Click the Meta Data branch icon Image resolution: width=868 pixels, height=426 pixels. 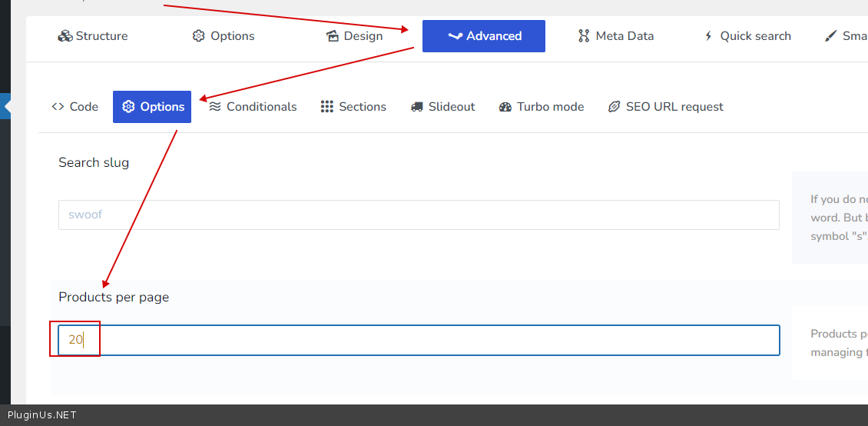(x=584, y=36)
